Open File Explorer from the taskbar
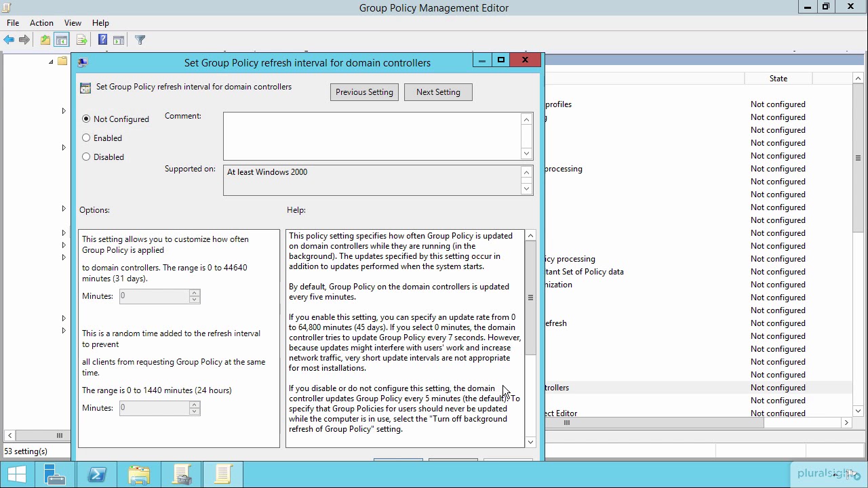Viewport: 868px width, 488px height. point(138,474)
